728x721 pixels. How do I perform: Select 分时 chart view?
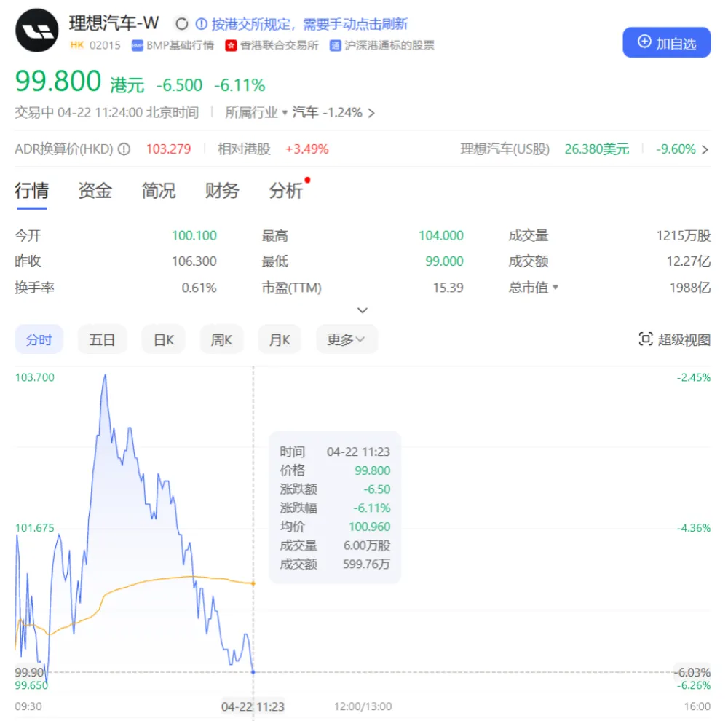click(x=39, y=339)
